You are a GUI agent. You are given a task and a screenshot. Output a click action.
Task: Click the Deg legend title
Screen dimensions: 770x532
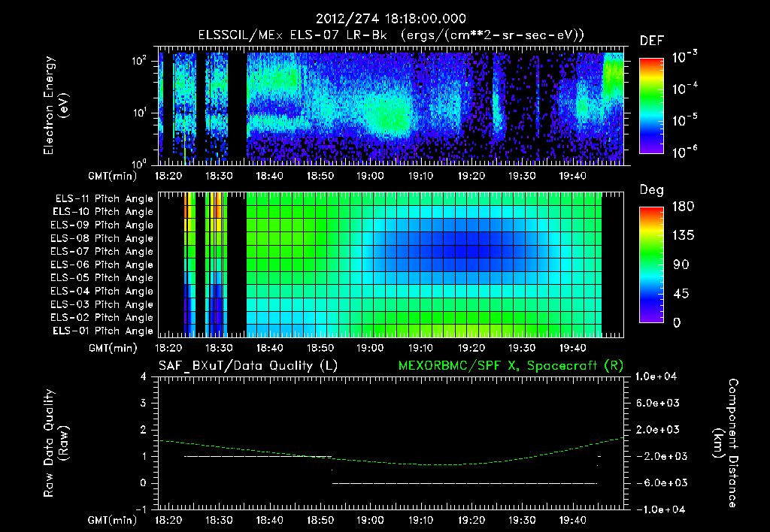click(x=652, y=190)
